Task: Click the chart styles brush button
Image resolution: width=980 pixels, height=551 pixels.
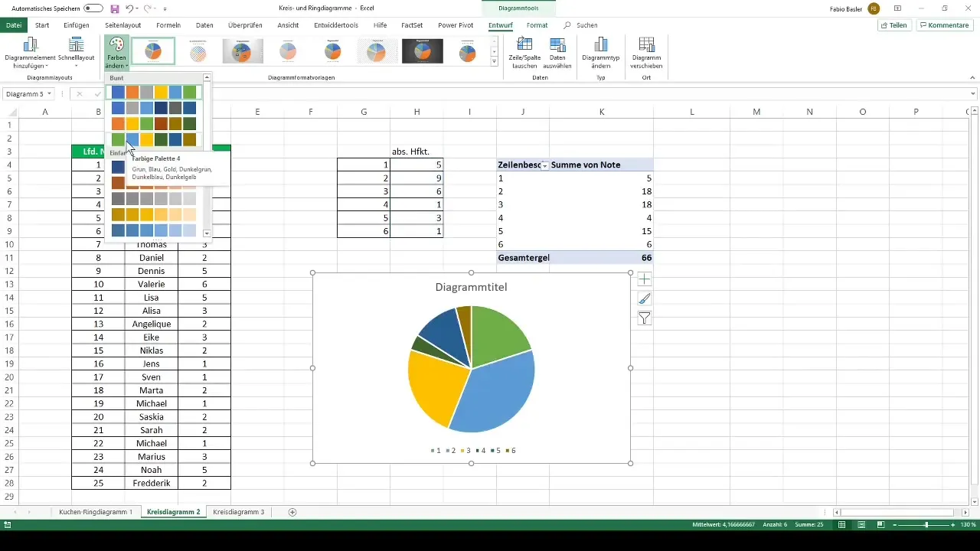Action: pos(645,299)
